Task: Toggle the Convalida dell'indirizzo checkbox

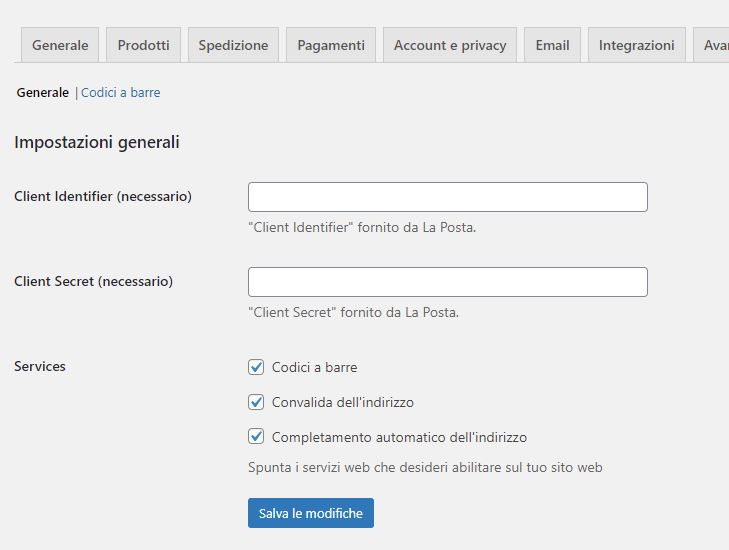Action: [x=256, y=402]
